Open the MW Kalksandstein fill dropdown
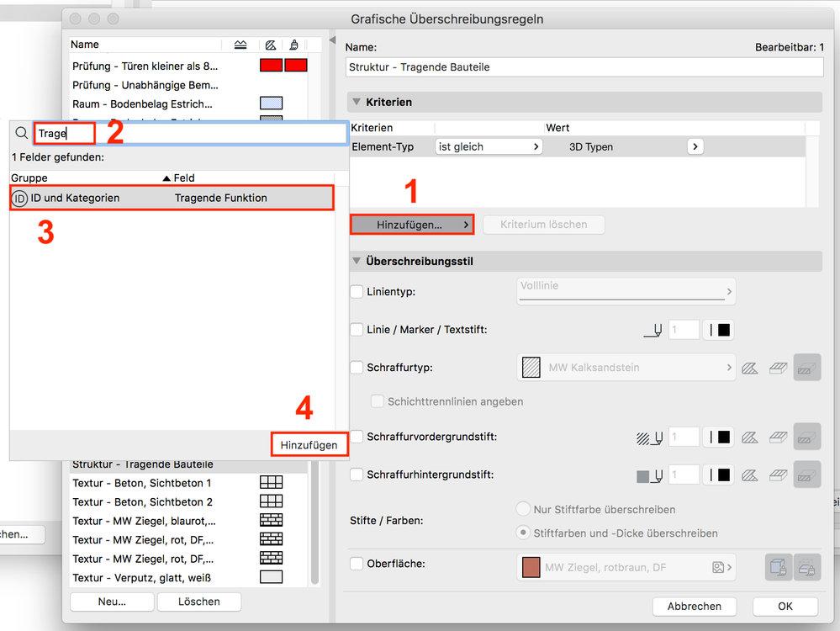The height and width of the screenshot is (631, 840). (x=626, y=367)
